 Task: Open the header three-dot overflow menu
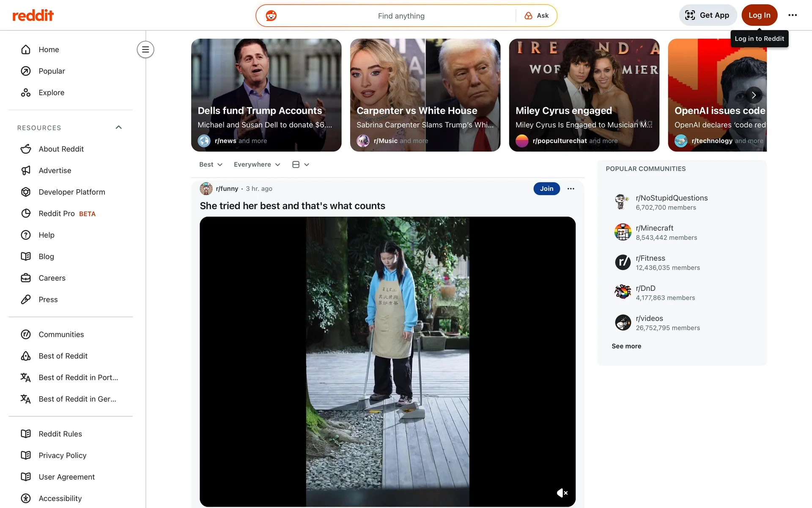tap(792, 15)
